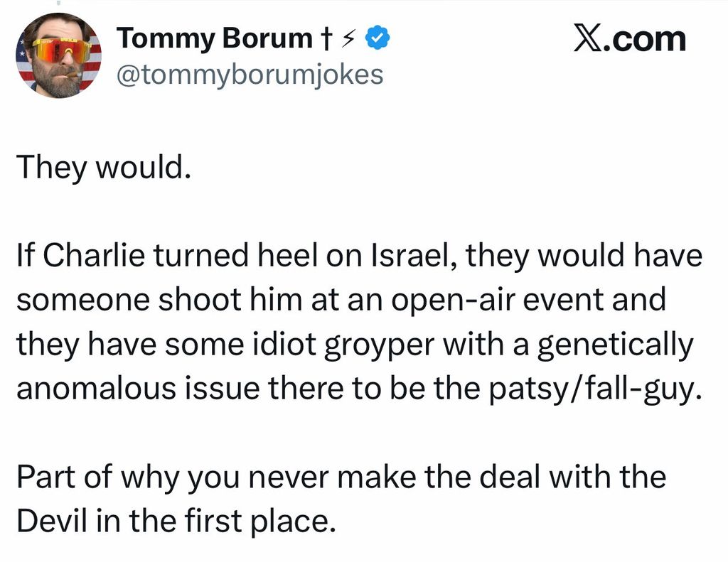
Task: Click the ".com" part of the watermark
Action: [x=644, y=39]
